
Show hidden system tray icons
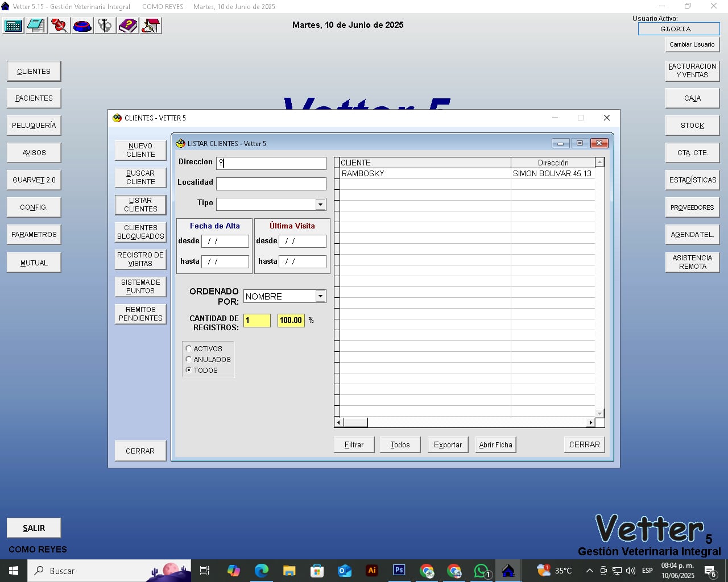click(590, 571)
